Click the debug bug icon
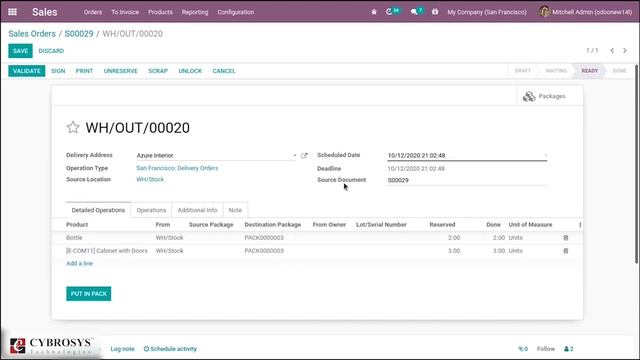640x360 pixels. click(x=435, y=12)
